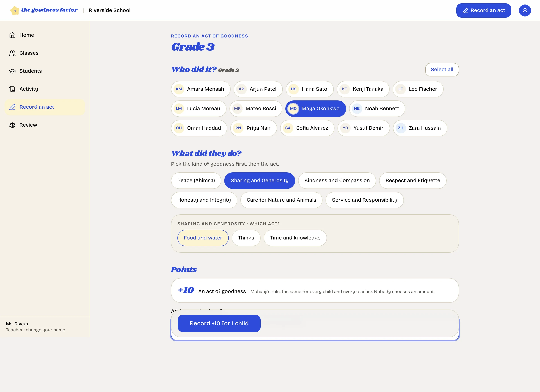
Task: Open Students from the sidebar
Action: 45,71
